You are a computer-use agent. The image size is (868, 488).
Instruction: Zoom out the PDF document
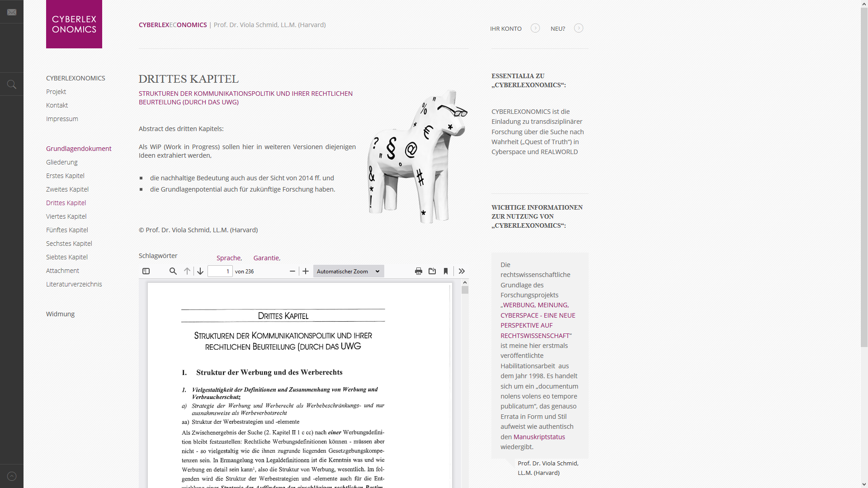pyautogui.click(x=292, y=271)
